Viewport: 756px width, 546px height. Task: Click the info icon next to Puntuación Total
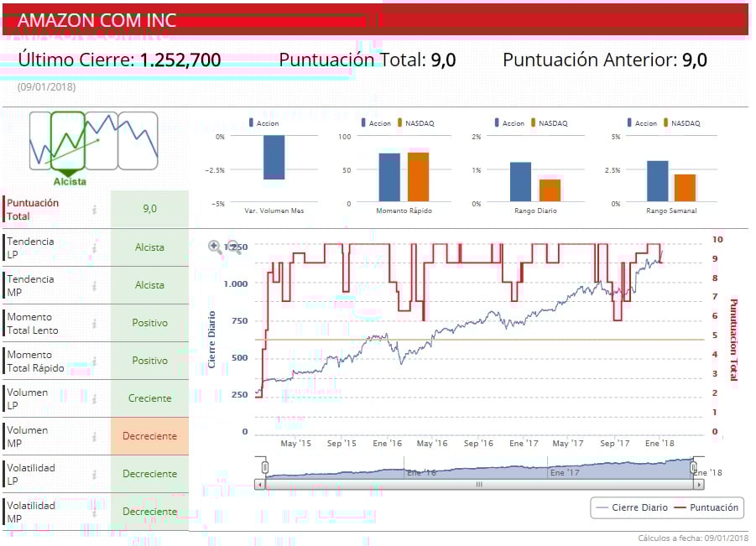coord(95,209)
